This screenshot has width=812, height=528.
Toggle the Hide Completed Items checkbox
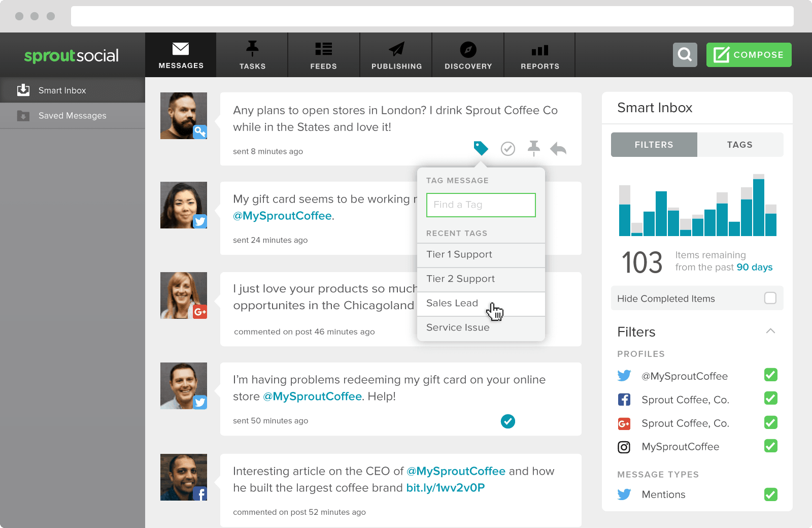(770, 298)
